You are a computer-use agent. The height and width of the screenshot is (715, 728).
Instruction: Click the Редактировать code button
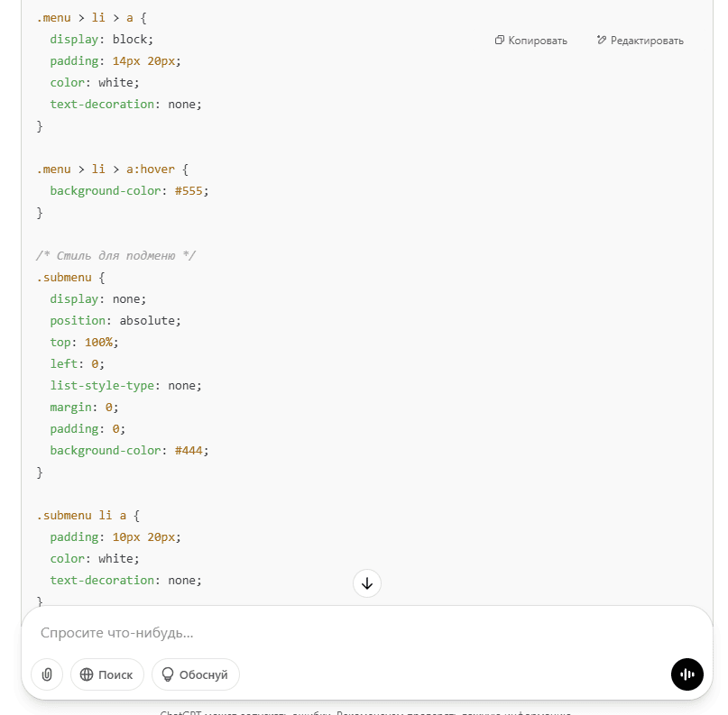click(x=640, y=41)
